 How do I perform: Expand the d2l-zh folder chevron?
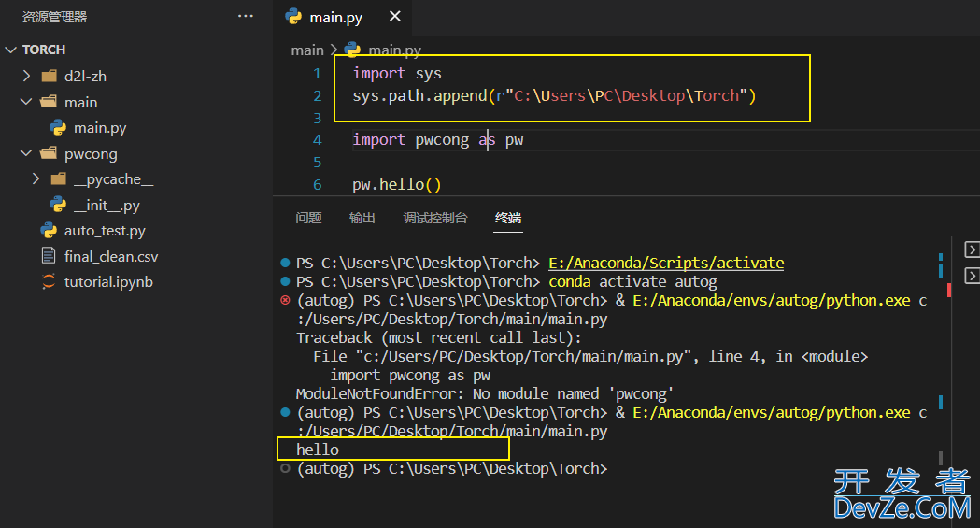[26, 76]
